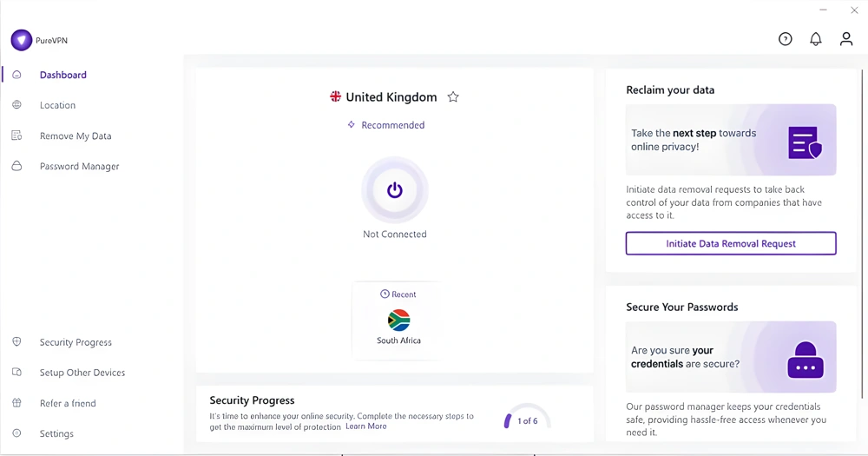Screen dimensions: 868x456
Task: Click the 'Take the next step' banner
Action: (x=731, y=140)
